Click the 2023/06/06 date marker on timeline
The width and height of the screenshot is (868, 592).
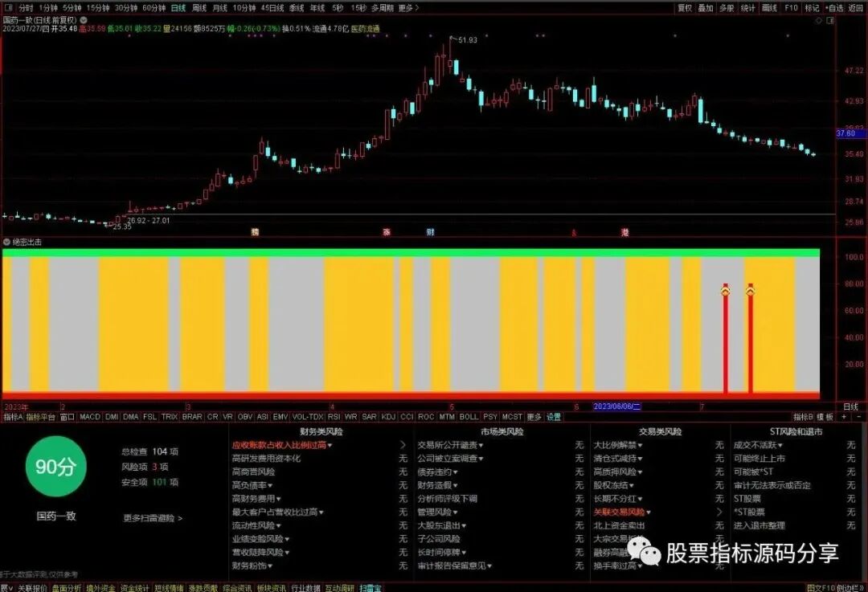pos(616,406)
